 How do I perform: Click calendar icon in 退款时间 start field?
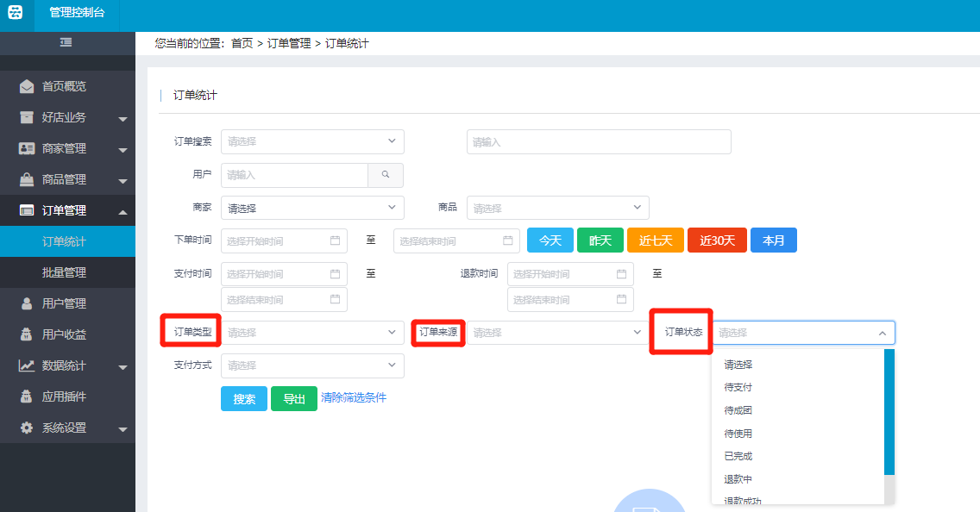[x=622, y=274]
